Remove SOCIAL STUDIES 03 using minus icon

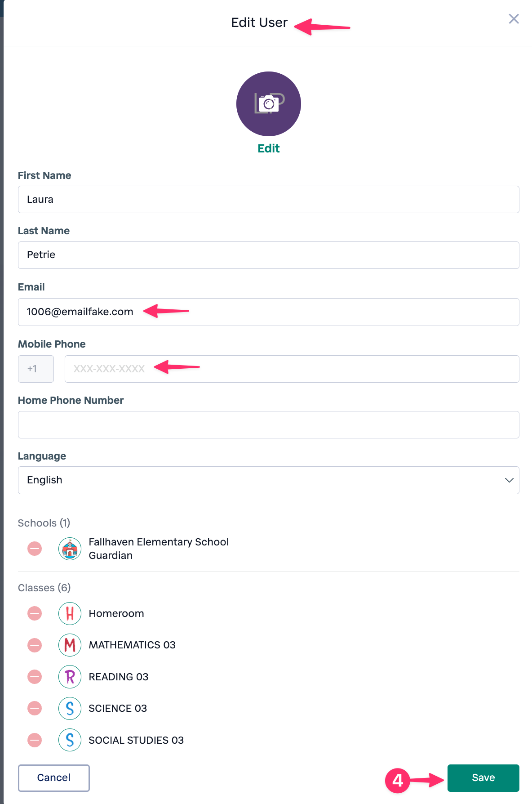(x=35, y=740)
